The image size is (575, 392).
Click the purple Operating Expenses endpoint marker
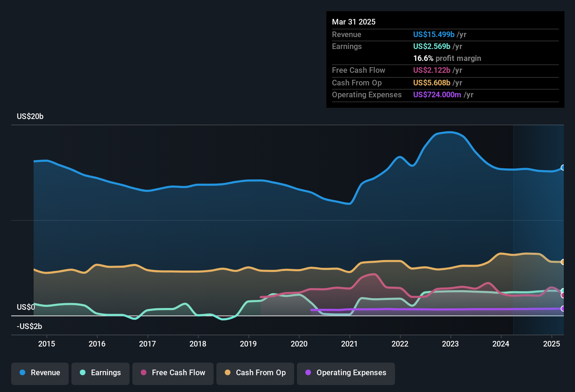click(563, 308)
